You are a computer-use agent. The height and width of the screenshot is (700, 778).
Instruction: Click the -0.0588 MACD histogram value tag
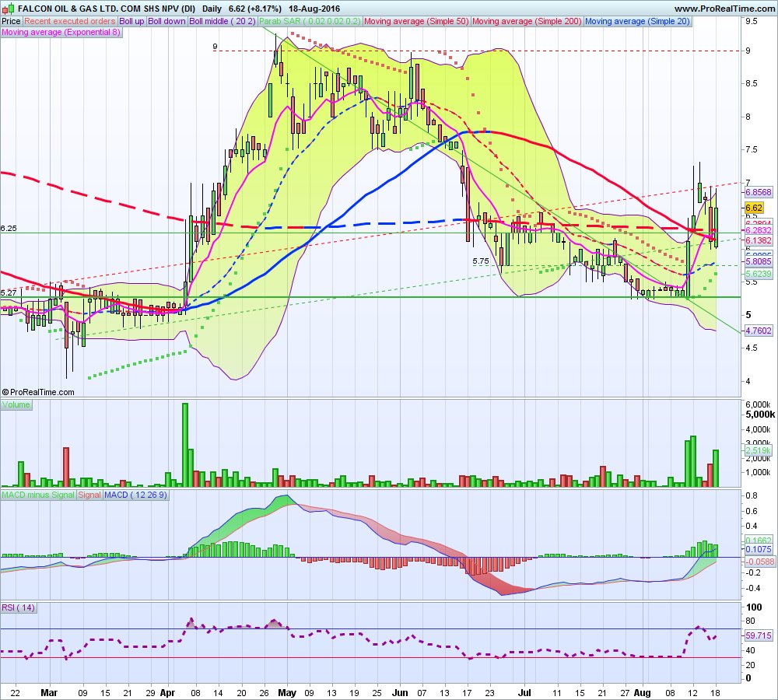tap(759, 562)
